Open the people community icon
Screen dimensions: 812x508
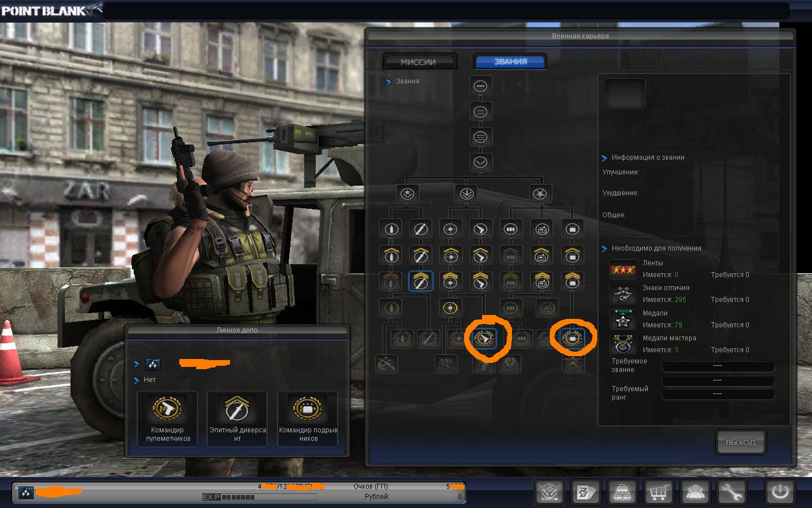(695, 492)
